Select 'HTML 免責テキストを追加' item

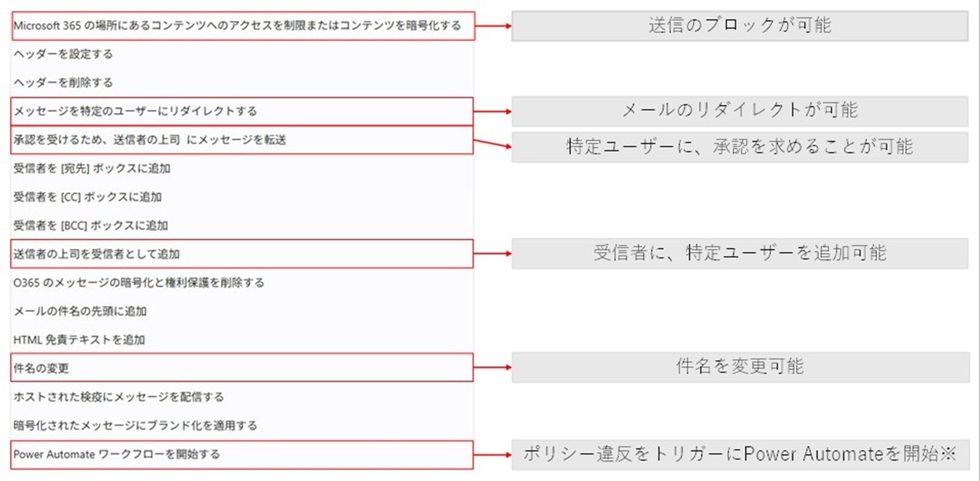pos(79,340)
